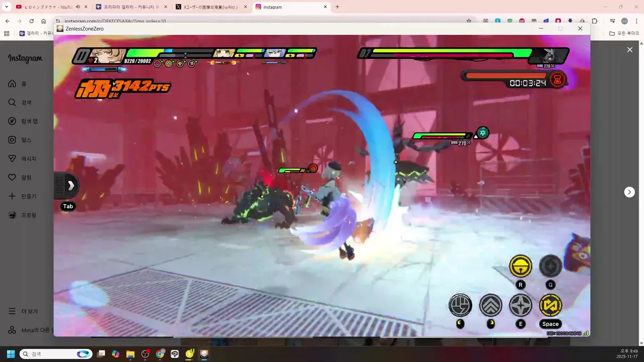
Task: Open Task View on the taskbar
Action: coord(101,354)
